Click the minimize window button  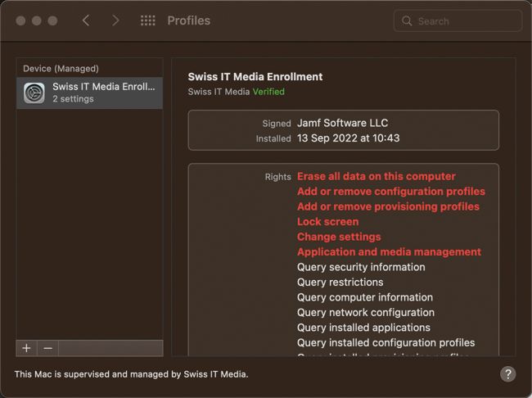37,20
